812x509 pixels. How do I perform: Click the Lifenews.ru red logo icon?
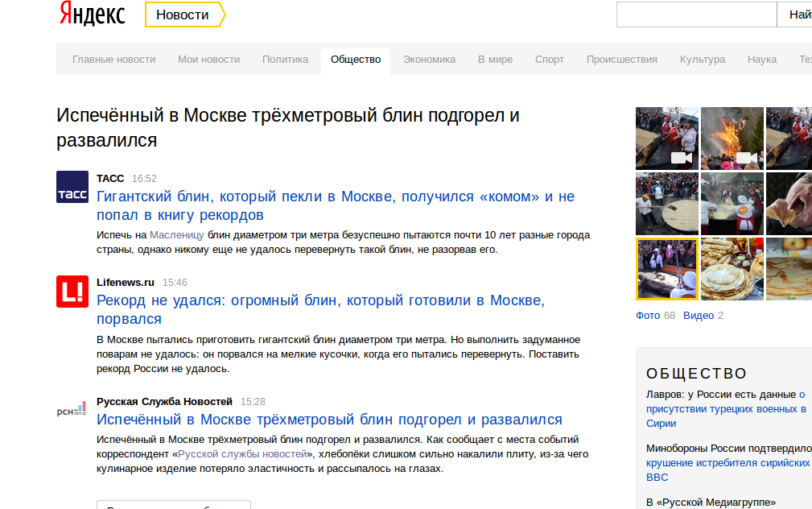point(72,292)
